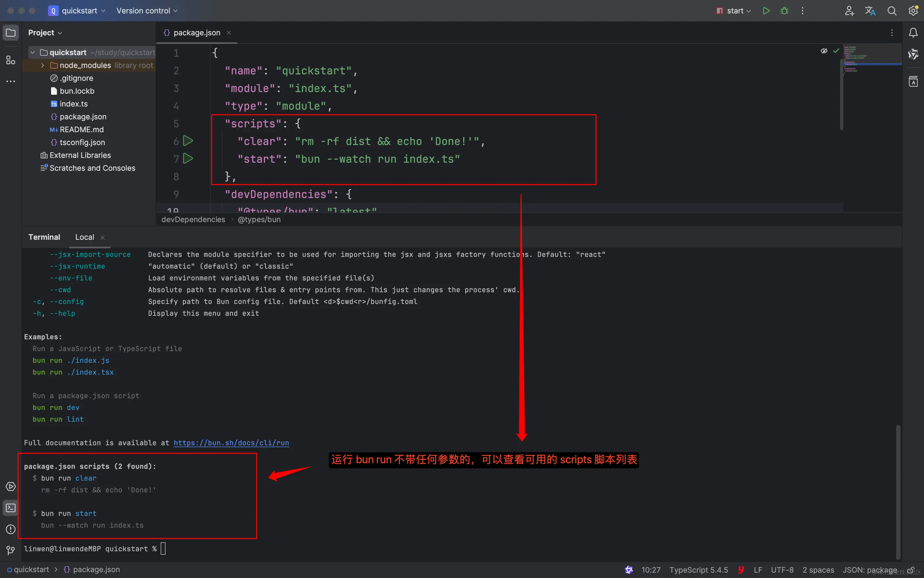Open Version control dropdown
Viewport: 924px width, 578px height.
[147, 11]
